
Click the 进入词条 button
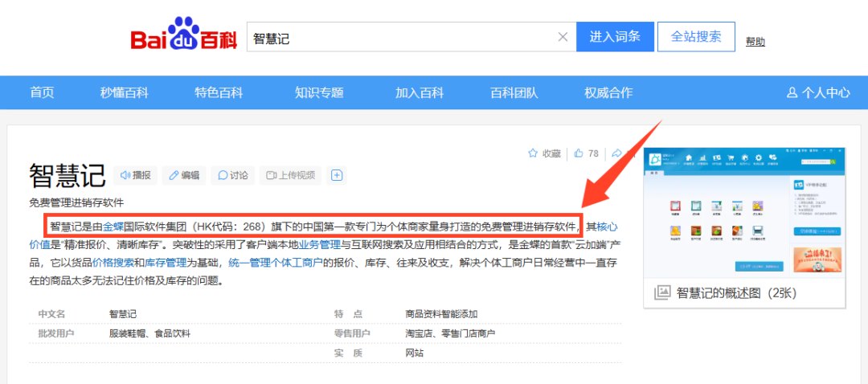(615, 37)
